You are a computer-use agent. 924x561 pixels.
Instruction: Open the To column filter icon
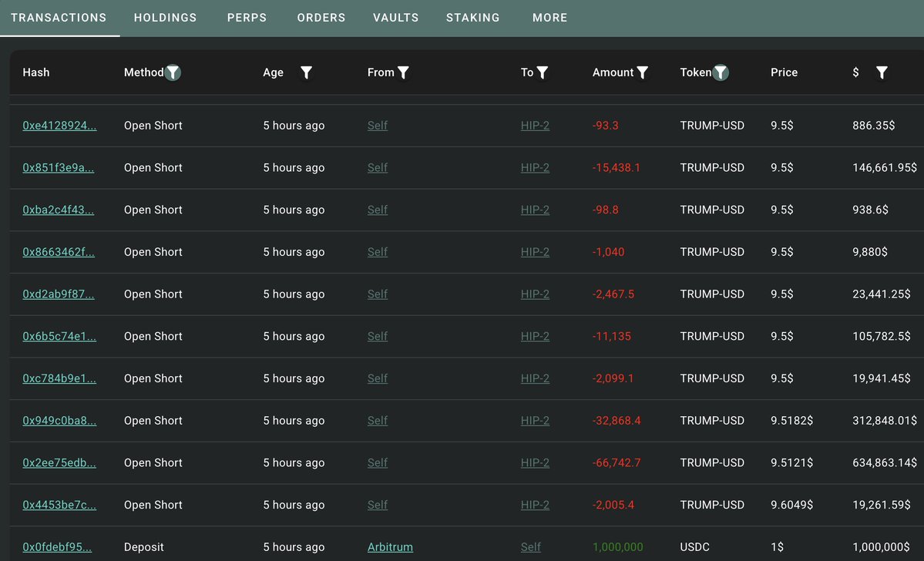(542, 72)
